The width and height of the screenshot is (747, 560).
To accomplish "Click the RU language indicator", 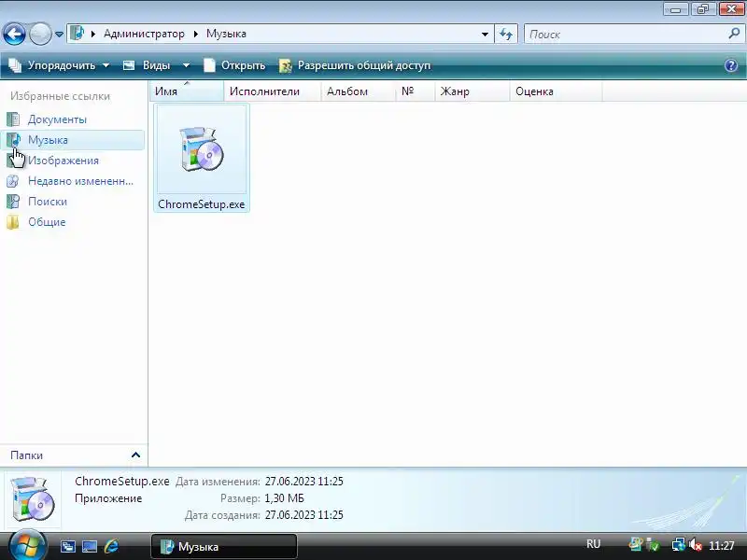I will (x=593, y=544).
